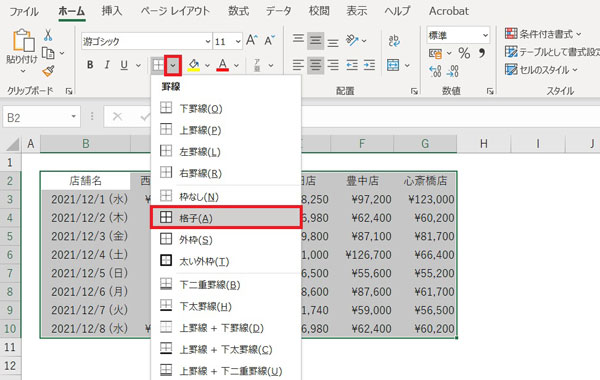The image size is (600, 380).
Task: Click the yellow fill color button
Action: click(x=194, y=65)
